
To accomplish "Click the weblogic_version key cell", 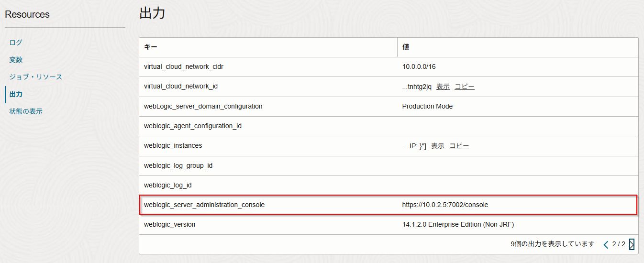I will (169, 224).
